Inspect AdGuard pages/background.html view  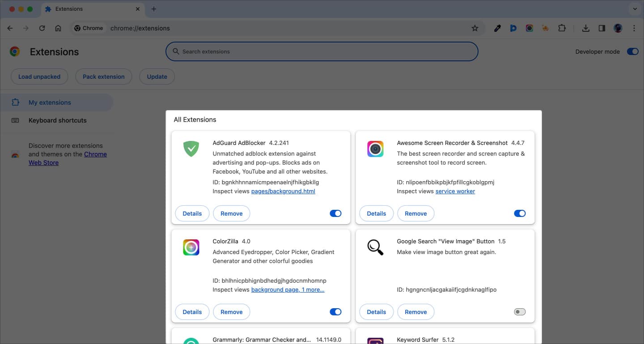click(x=283, y=191)
